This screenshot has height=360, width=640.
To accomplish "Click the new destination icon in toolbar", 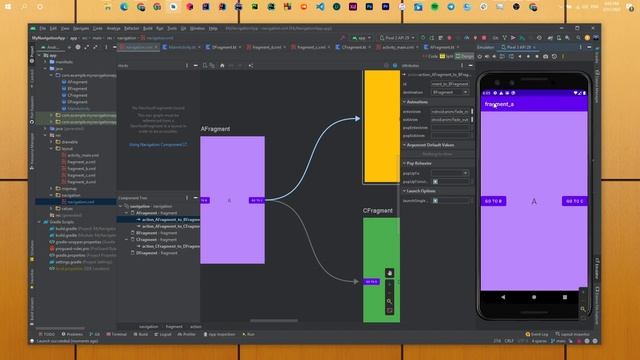I will [205, 65].
